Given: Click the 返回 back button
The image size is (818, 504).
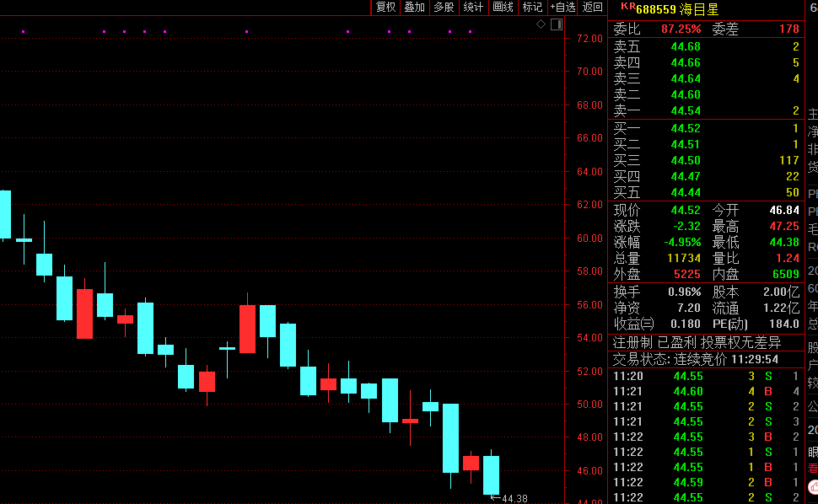Looking at the screenshot, I should (592, 8).
